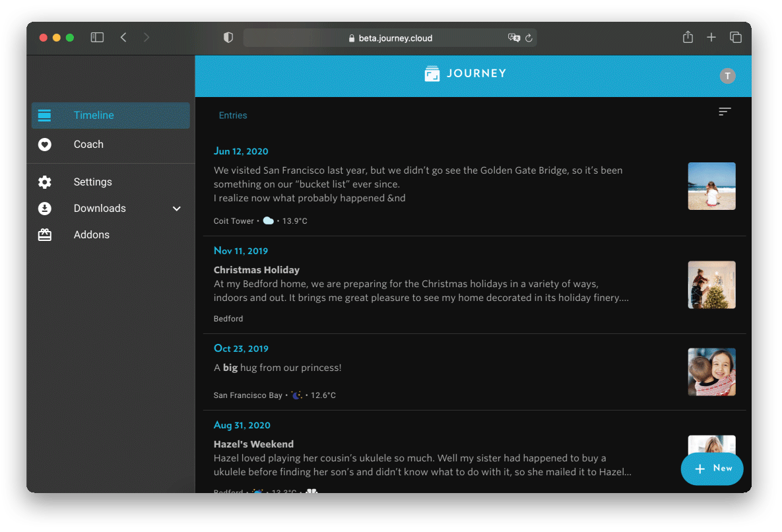Viewport: 782px width, 532px height.
Task: View the beach photo thumbnail
Action: [x=711, y=186]
